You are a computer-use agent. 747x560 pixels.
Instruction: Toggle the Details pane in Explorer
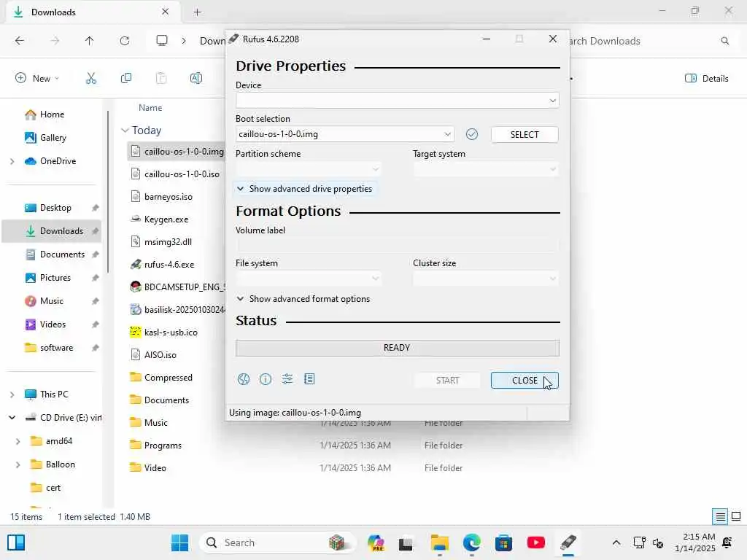tap(706, 79)
